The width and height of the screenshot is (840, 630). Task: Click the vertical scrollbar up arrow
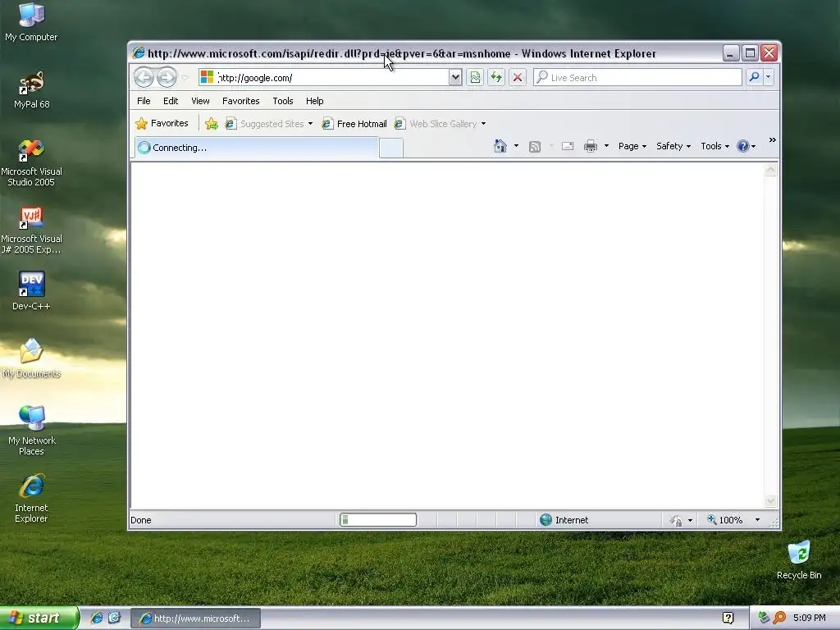pos(770,170)
